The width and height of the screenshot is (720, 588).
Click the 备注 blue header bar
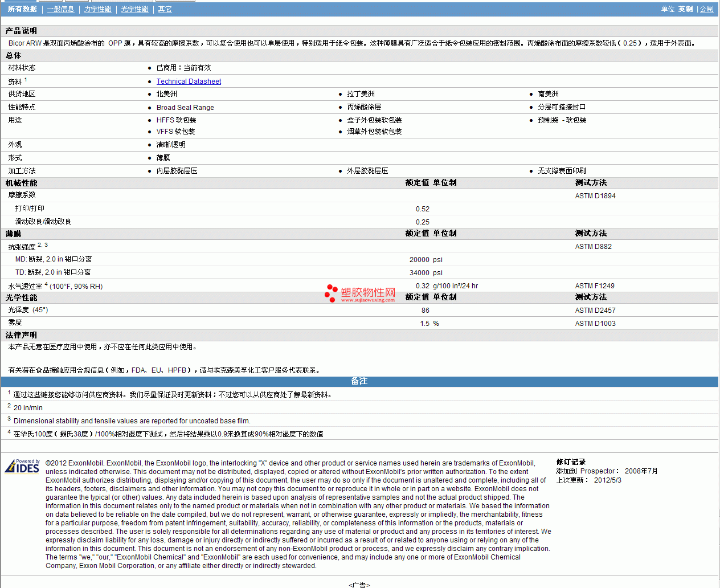click(x=359, y=381)
